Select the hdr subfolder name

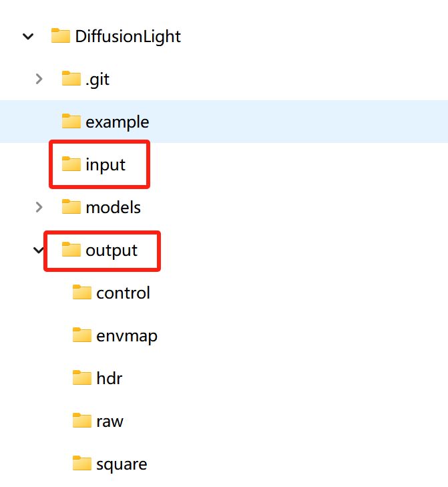pyautogui.click(x=109, y=379)
